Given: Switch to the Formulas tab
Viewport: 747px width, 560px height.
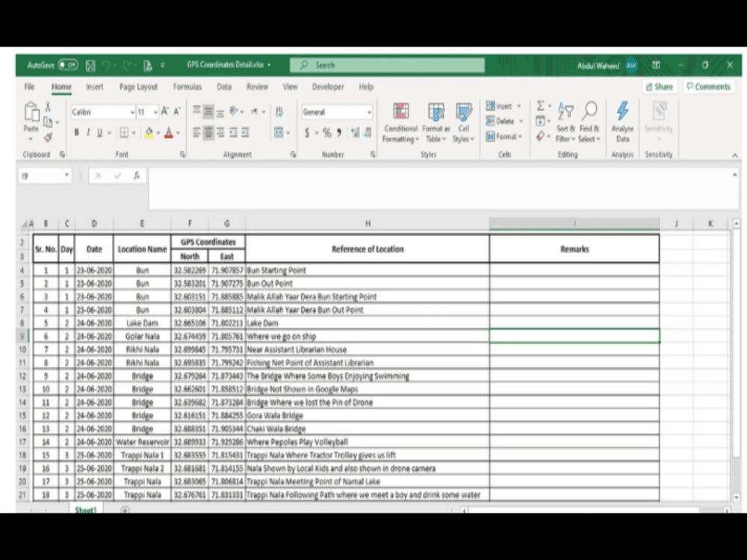Looking at the screenshot, I should 187,87.
